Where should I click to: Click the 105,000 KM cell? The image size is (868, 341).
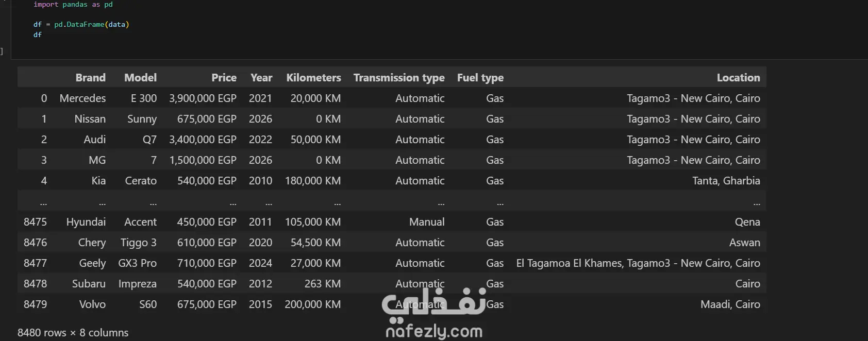(313, 222)
